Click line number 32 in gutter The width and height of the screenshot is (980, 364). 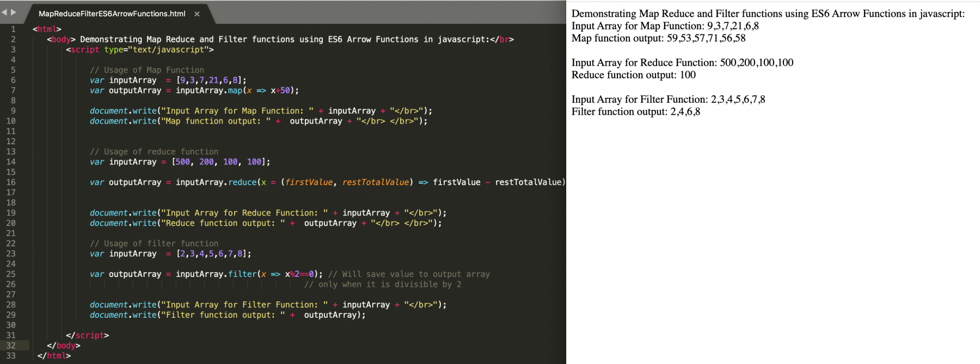(11, 346)
